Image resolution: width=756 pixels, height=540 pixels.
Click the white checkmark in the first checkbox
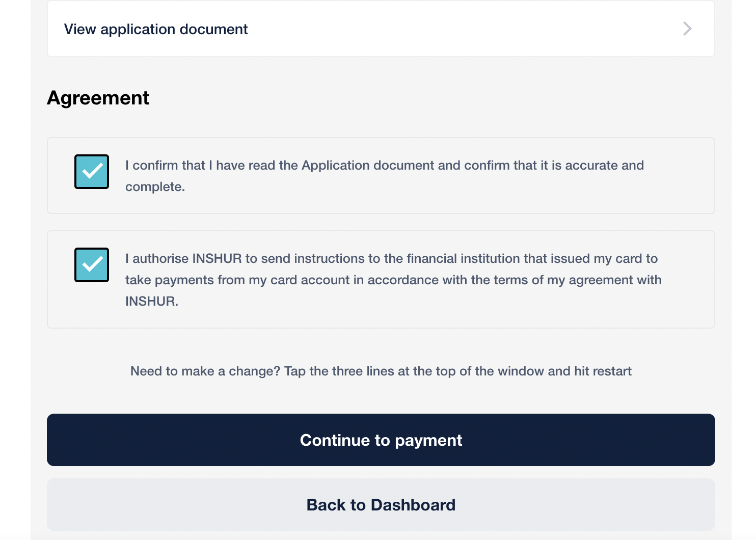point(93,171)
